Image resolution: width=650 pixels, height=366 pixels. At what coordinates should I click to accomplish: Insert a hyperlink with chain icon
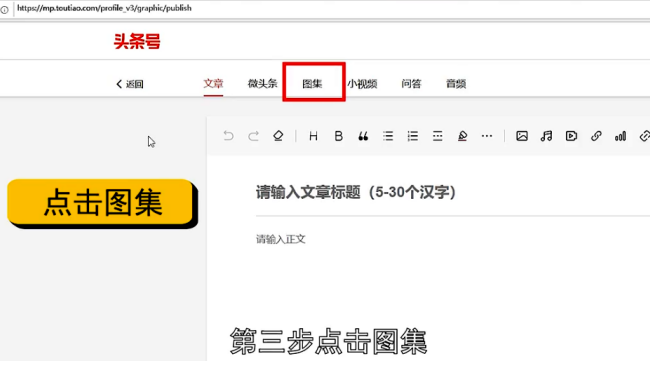pos(596,136)
